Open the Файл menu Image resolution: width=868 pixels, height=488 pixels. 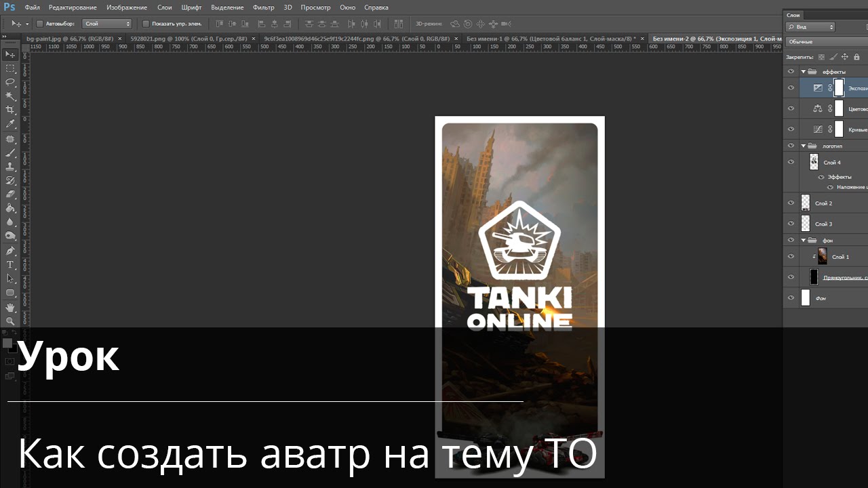click(32, 7)
